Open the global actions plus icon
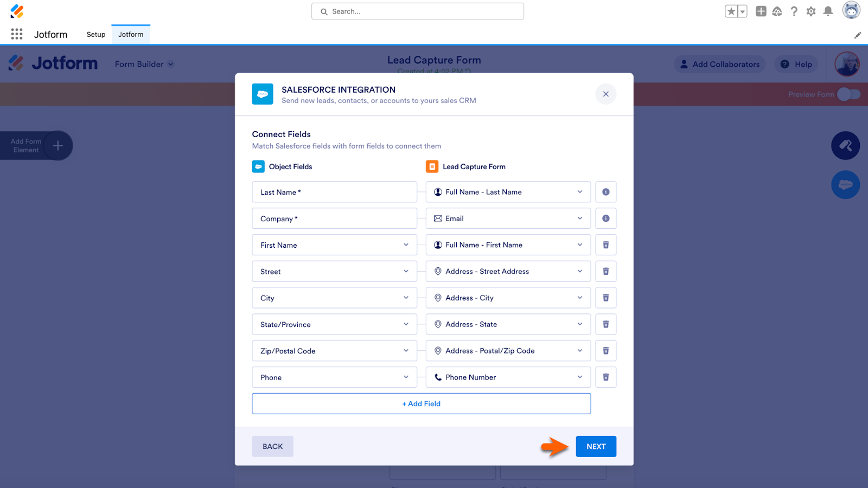The width and height of the screenshot is (868, 488). pyautogui.click(x=761, y=11)
